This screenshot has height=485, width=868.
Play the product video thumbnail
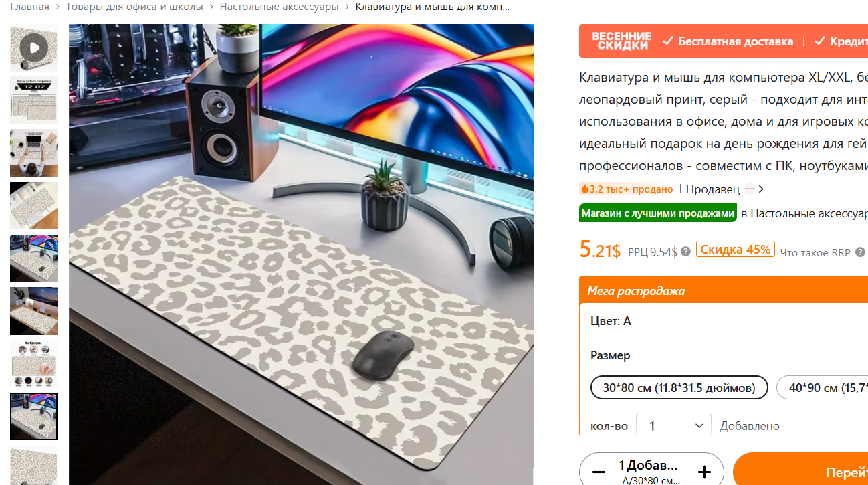[x=33, y=47]
